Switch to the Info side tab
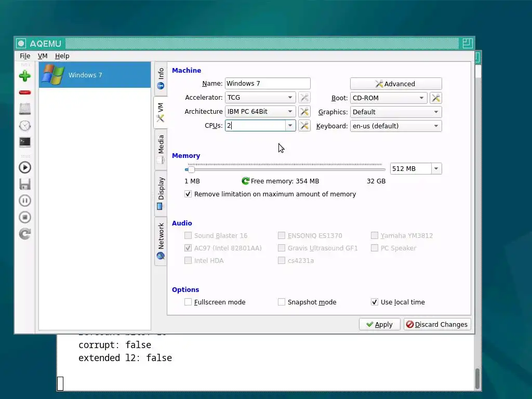Image resolution: width=532 pixels, height=399 pixels. pyautogui.click(x=161, y=79)
